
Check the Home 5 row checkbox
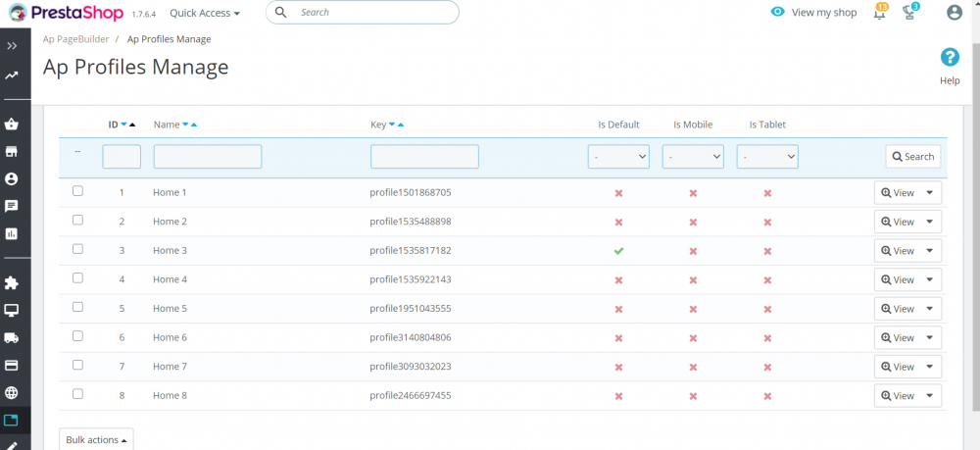tap(77, 307)
